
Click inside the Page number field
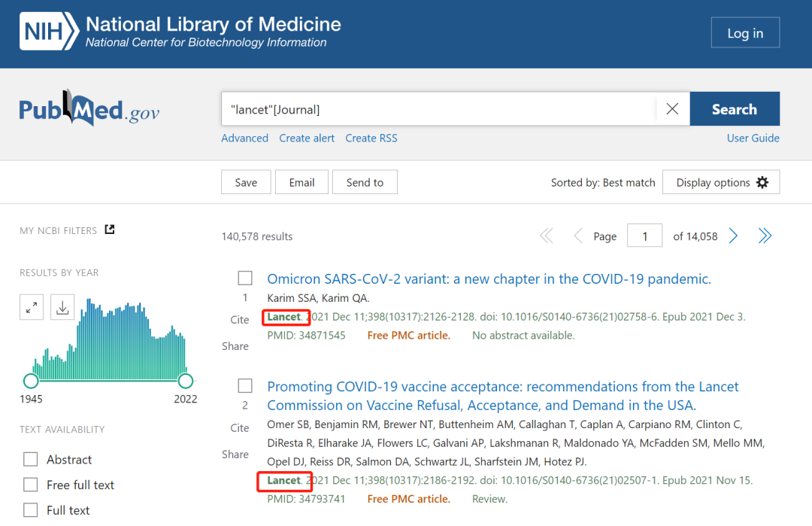point(644,236)
